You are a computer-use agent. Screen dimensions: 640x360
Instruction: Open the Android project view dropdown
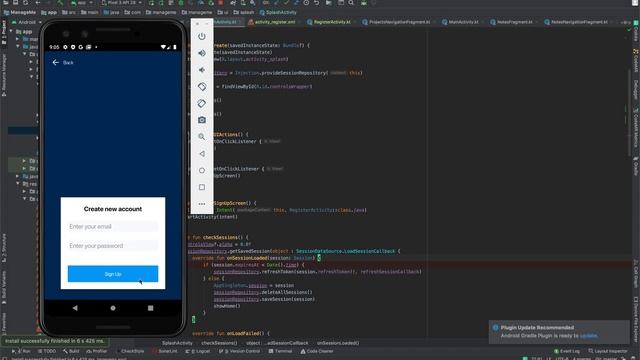(x=27, y=22)
